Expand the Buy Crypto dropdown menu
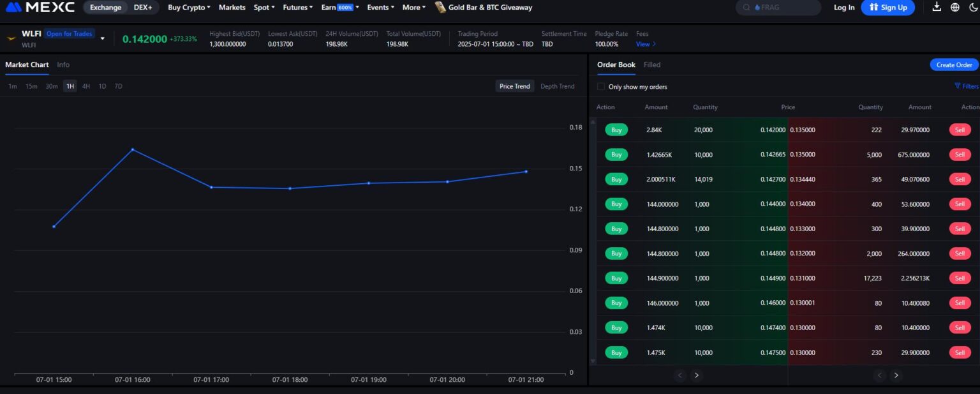The image size is (980, 394). coord(189,8)
